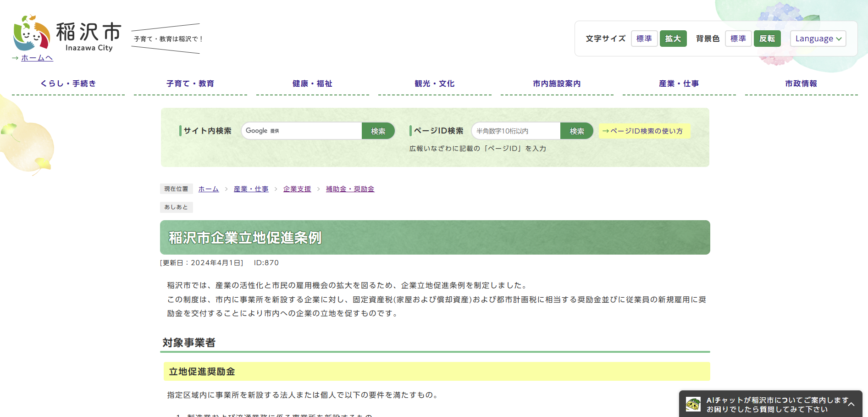Click the 対象事業者 heading

pyautogui.click(x=189, y=343)
